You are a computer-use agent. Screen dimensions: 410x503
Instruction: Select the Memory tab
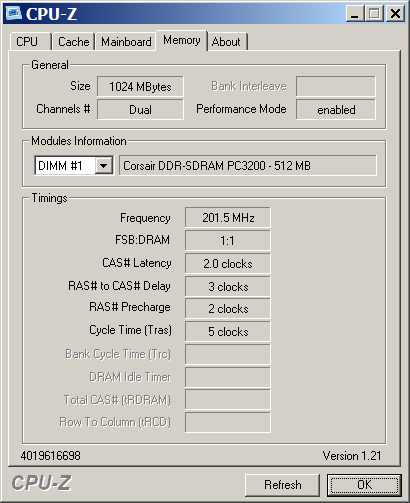point(182,40)
